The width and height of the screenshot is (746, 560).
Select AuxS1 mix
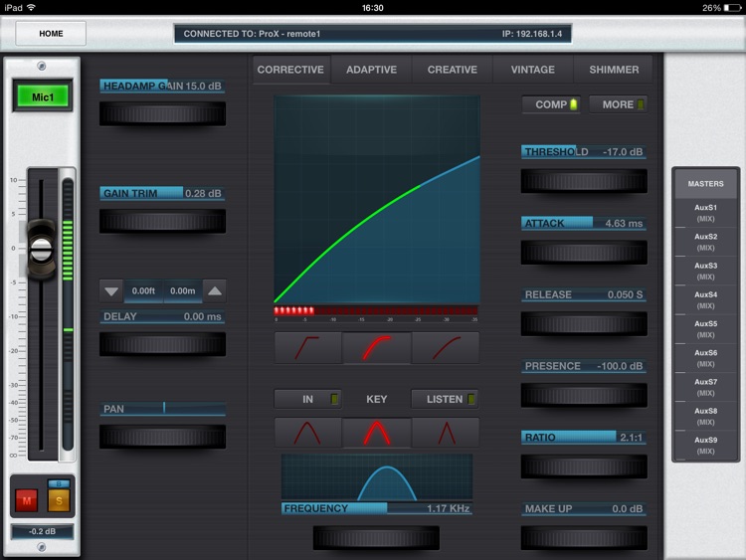pyautogui.click(x=705, y=213)
